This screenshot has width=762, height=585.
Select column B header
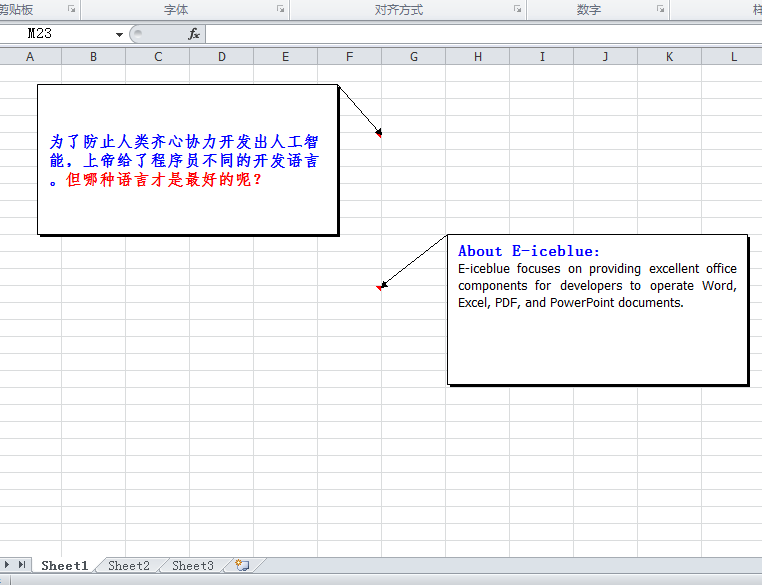coord(93,57)
